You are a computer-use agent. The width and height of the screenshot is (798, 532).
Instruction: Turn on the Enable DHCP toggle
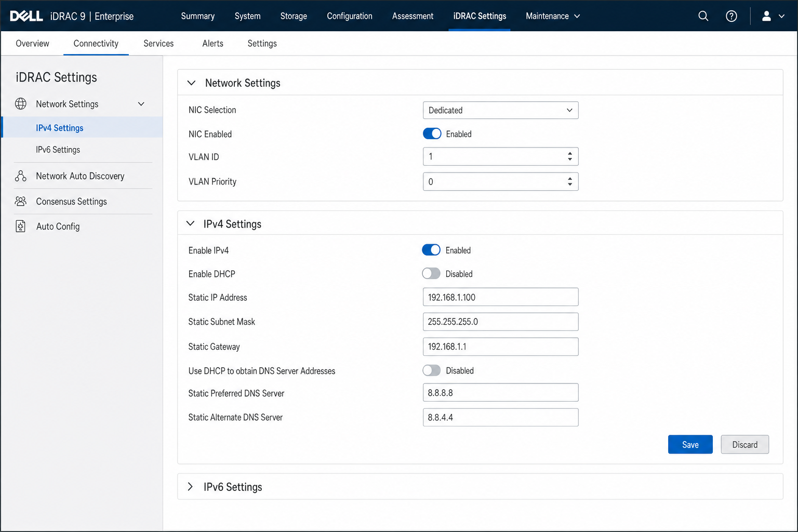tap(431, 274)
